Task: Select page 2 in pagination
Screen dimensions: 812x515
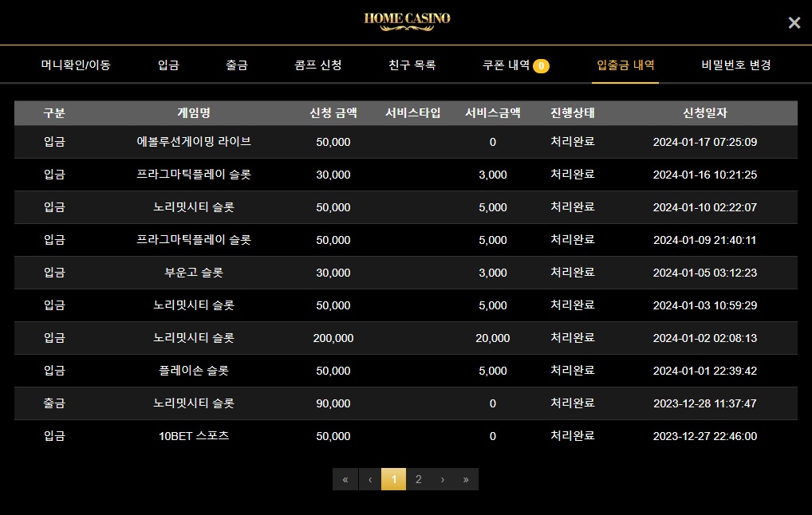Action: (419, 479)
